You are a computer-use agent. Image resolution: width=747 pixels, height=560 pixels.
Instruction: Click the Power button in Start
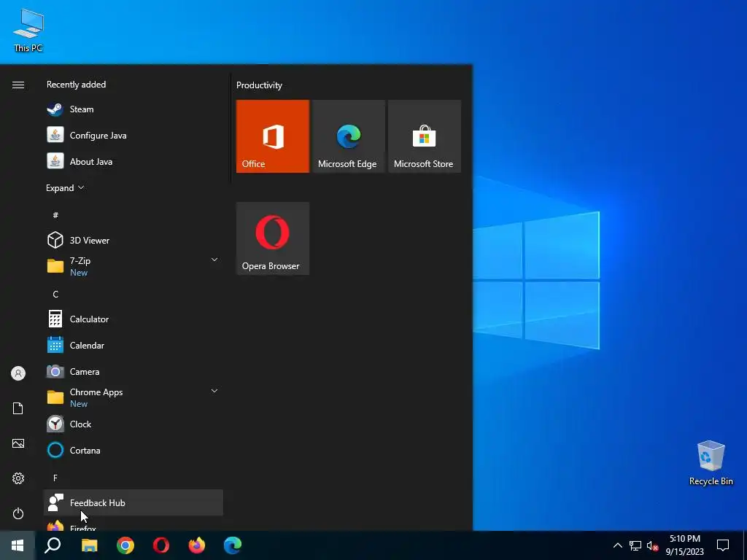(x=18, y=513)
